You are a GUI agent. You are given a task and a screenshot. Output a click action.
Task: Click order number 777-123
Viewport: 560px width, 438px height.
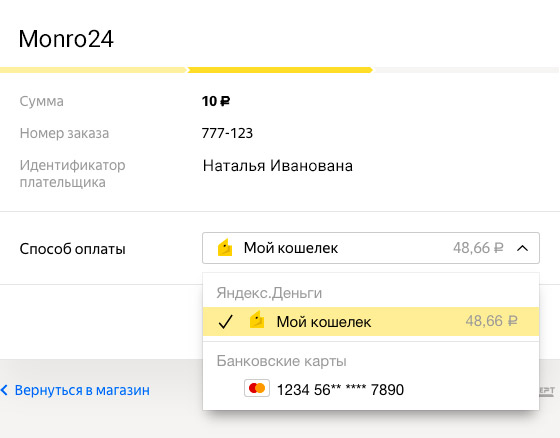click(227, 133)
